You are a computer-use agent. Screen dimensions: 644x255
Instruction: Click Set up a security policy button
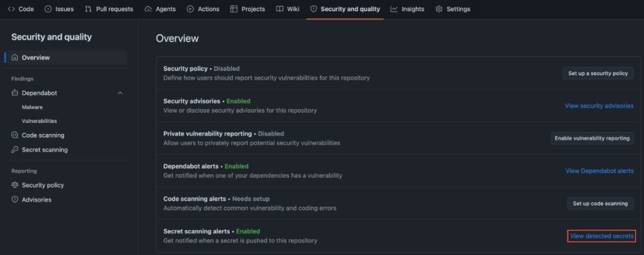598,73
